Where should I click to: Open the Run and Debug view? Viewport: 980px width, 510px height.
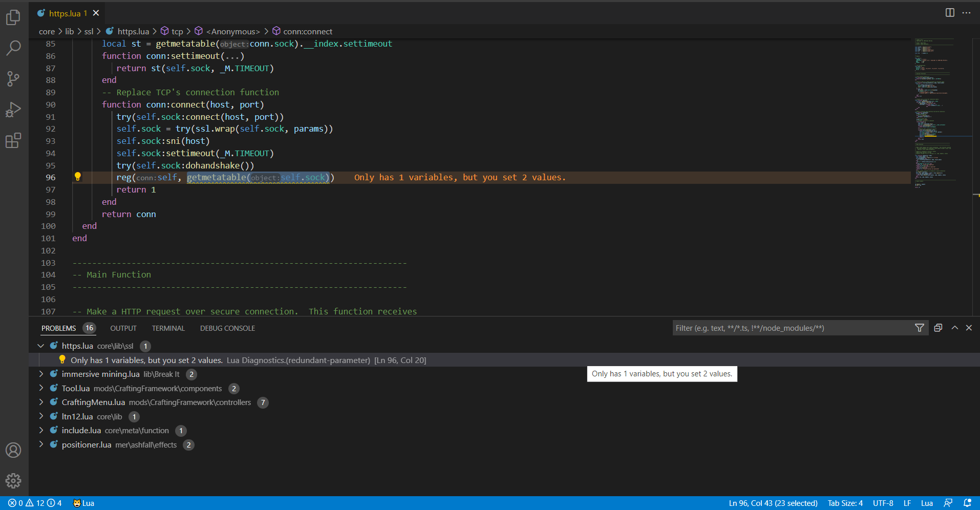pos(13,110)
